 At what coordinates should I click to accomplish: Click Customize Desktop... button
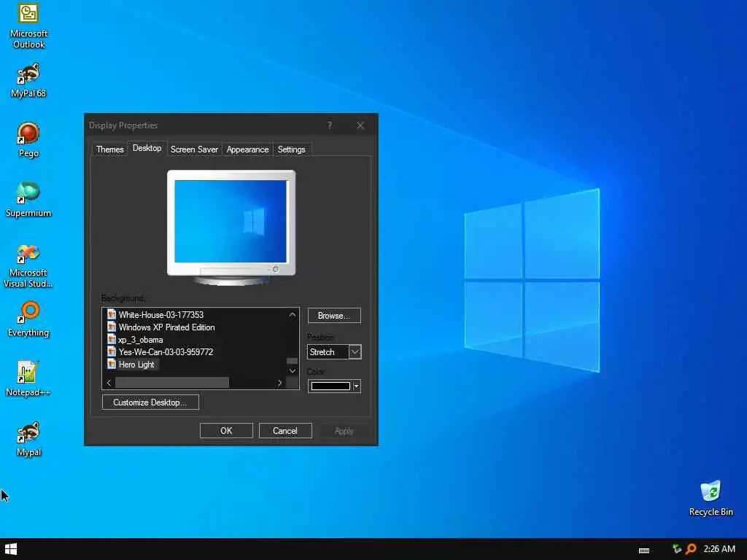[x=150, y=402]
